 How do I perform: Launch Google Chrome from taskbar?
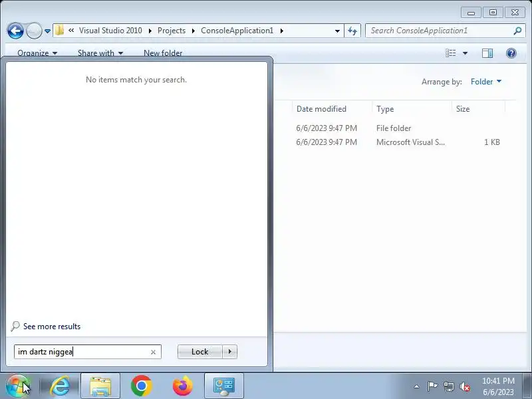pos(142,386)
